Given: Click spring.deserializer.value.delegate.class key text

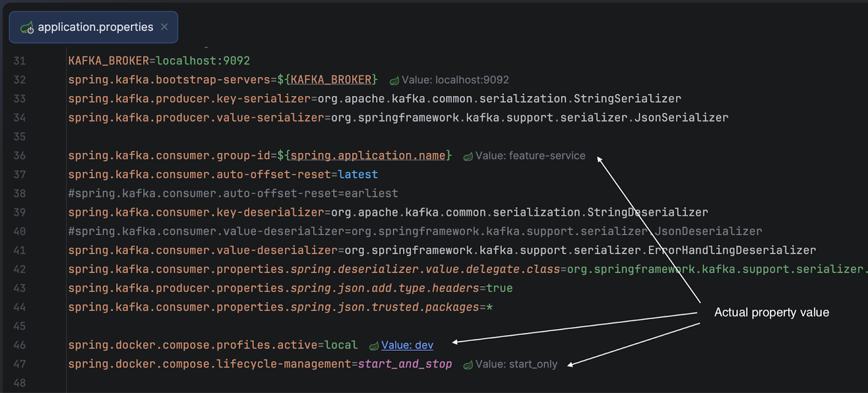Looking at the screenshot, I should (425, 269).
